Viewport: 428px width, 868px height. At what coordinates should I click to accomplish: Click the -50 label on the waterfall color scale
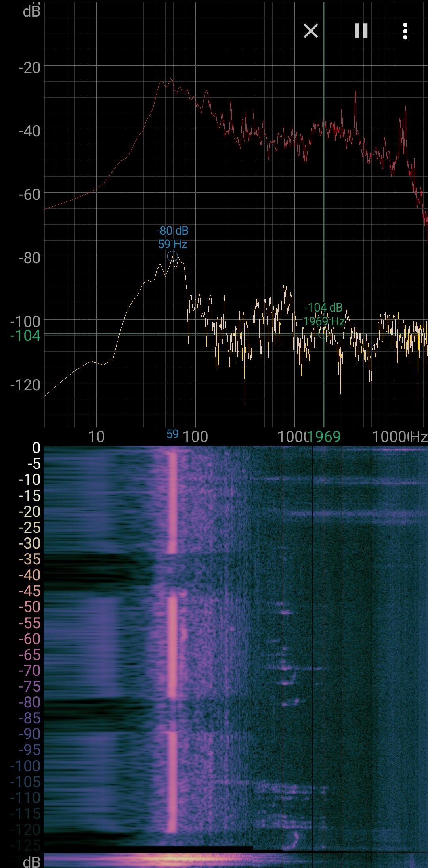[x=30, y=607]
